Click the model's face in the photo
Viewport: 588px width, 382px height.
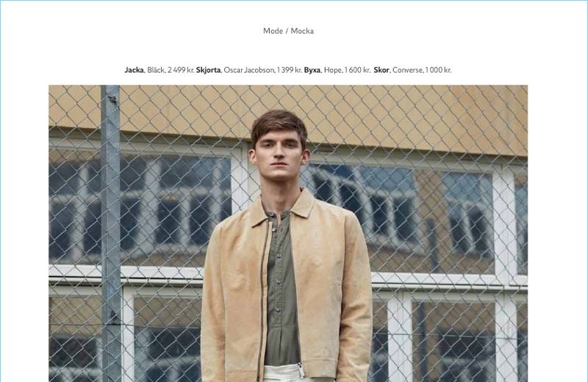click(x=279, y=156)
